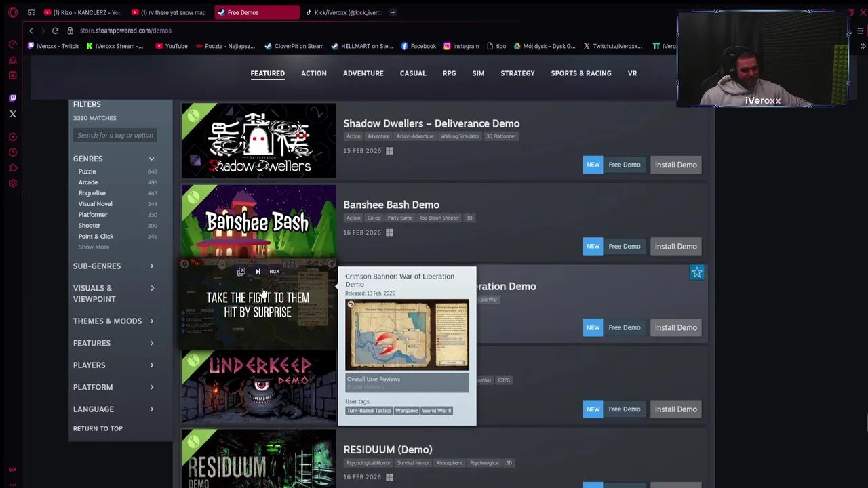Filter by Puzzle genre
The width and height of the screenshot is (868, 488).
pos(87,171)
